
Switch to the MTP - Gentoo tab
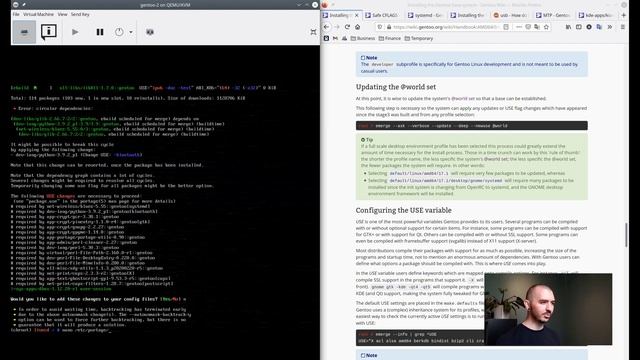pyautogui.click(x=553, y=15)
